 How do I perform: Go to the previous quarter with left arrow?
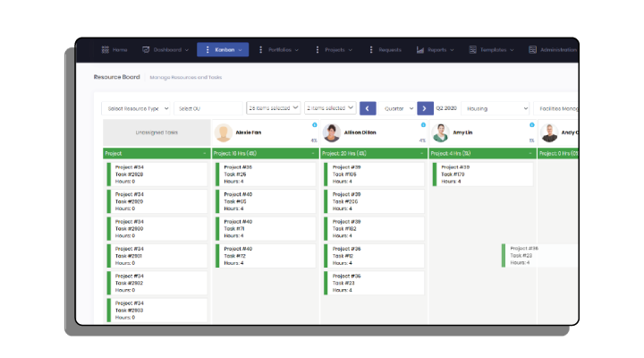368,108
